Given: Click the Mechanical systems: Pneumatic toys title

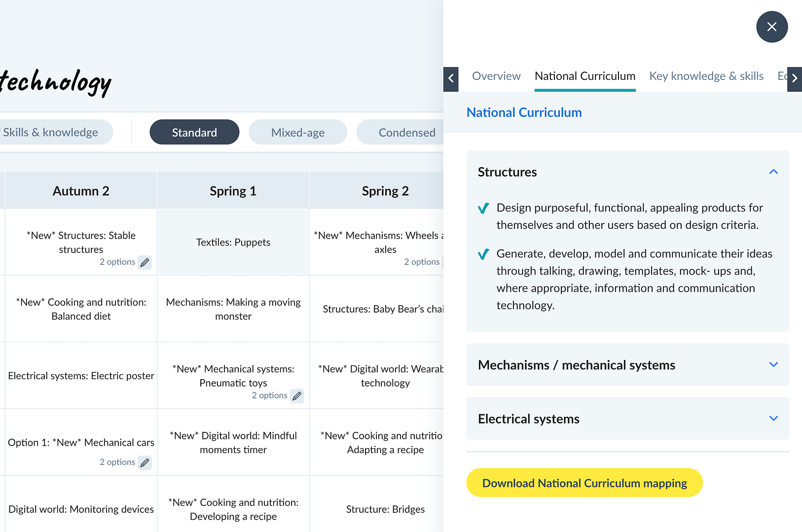Looking at the screenshot, I should click(233, 376).
